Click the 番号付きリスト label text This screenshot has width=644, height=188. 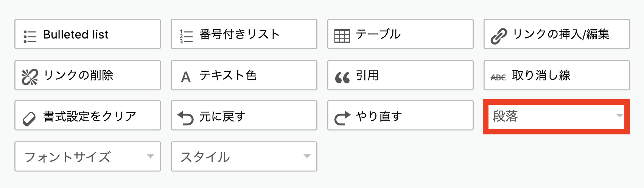pos(240,34)
